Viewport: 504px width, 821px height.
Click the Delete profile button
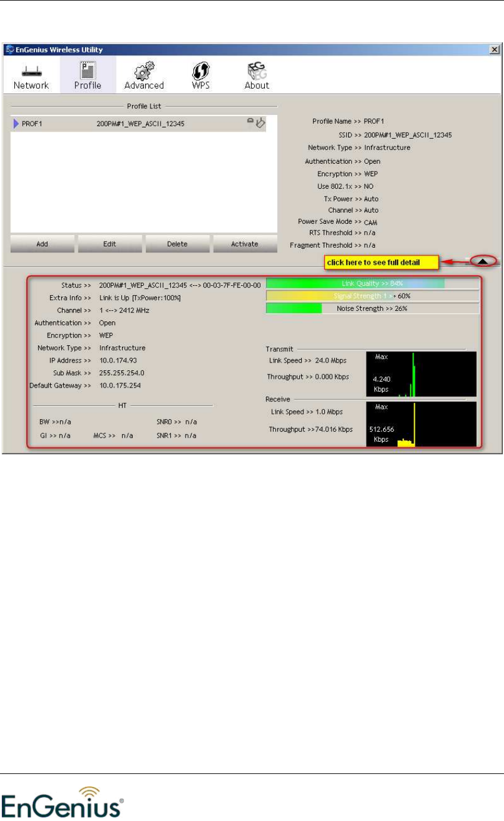tap(177, 244)
